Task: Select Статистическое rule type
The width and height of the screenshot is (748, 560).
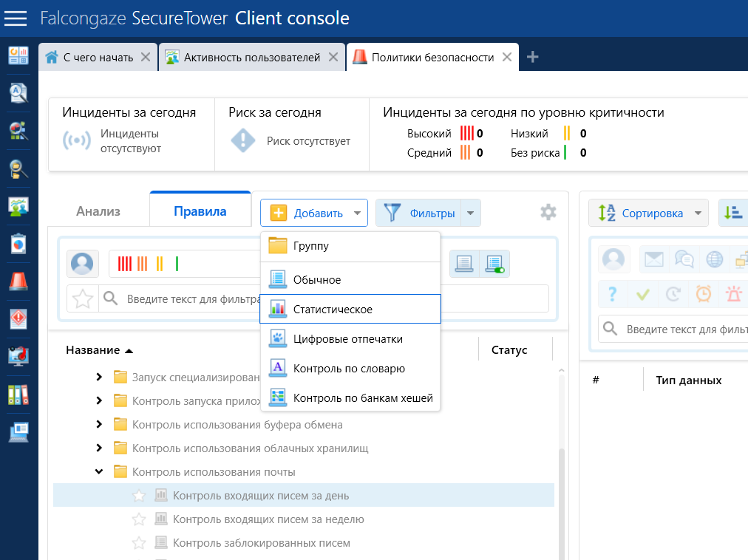Action: pos(350,309)
